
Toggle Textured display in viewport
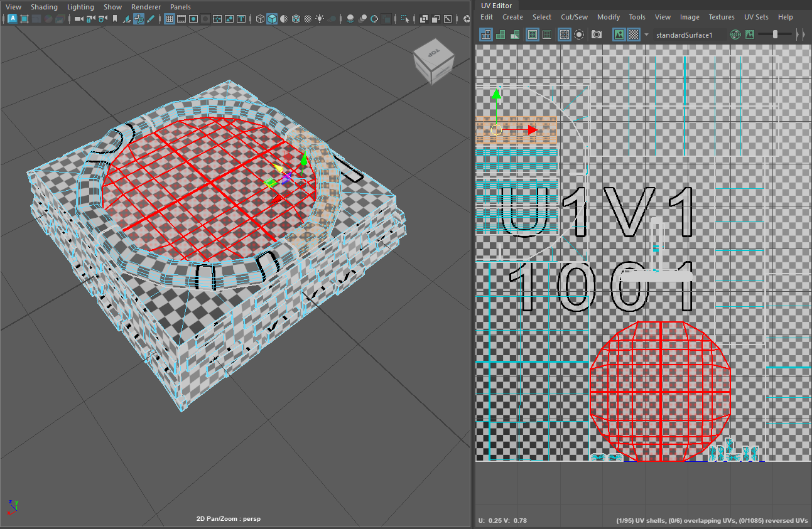(308, 19)
